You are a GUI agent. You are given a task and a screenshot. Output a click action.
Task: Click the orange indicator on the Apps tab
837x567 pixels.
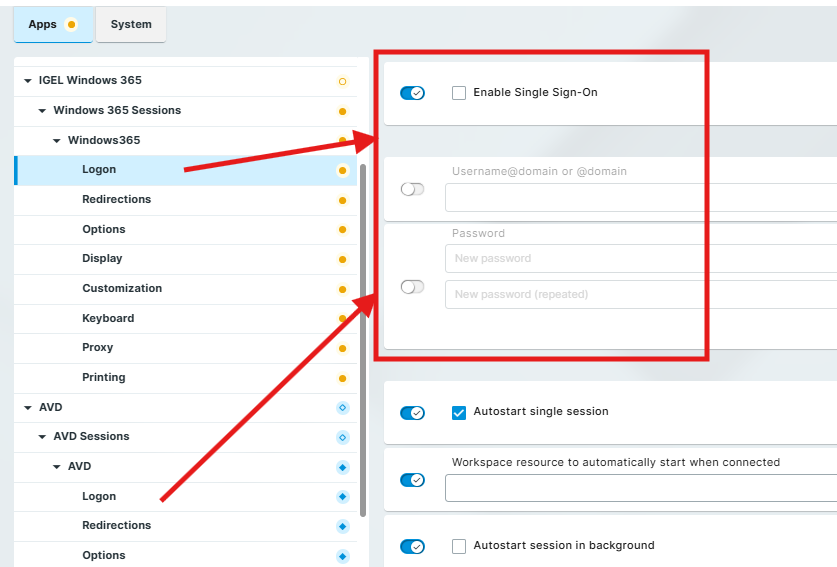71,25
